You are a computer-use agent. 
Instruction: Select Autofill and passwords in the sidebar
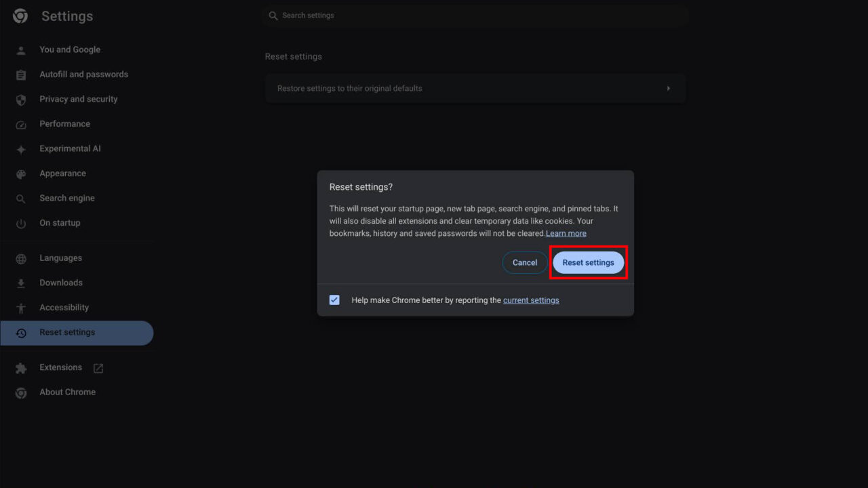[x=83, y=74]
